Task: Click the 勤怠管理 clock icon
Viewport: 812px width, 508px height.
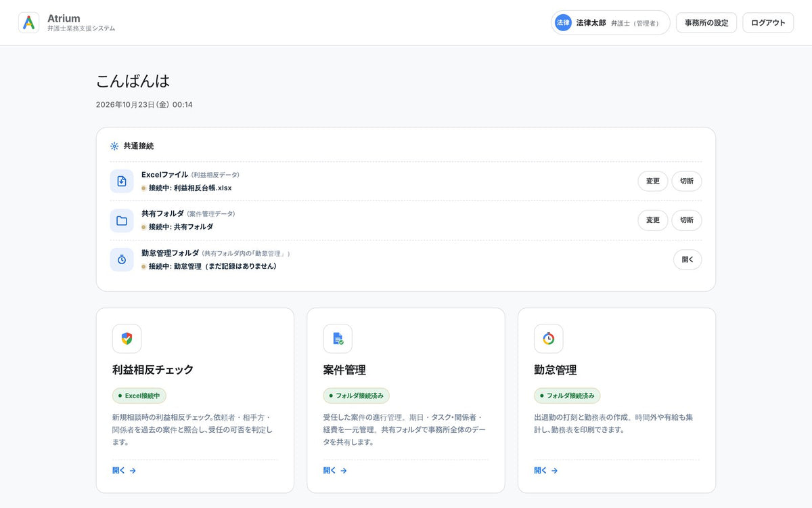Action: click(549, 339)
